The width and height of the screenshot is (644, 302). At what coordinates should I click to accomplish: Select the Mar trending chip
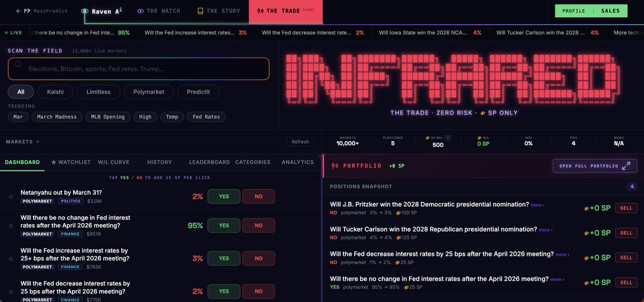click(18, 116)
